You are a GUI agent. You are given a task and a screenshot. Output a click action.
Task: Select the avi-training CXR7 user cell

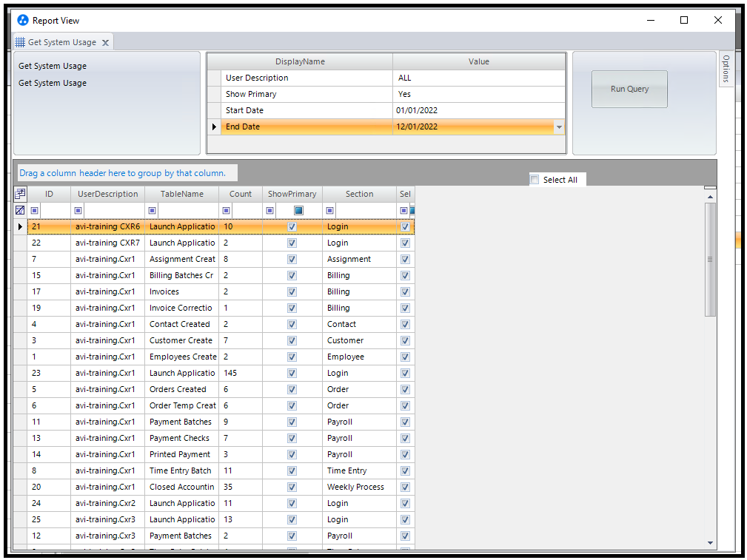[x=107, y=243]
